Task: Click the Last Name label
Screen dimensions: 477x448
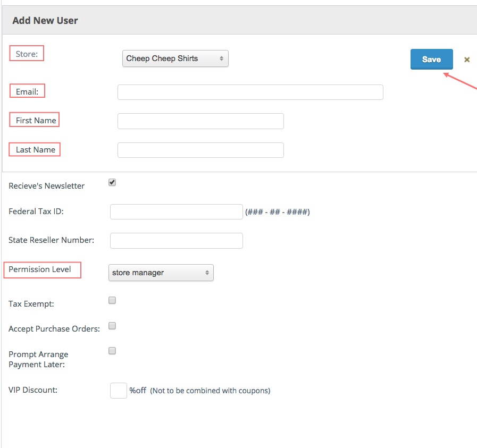Action: tap(35, 149)
